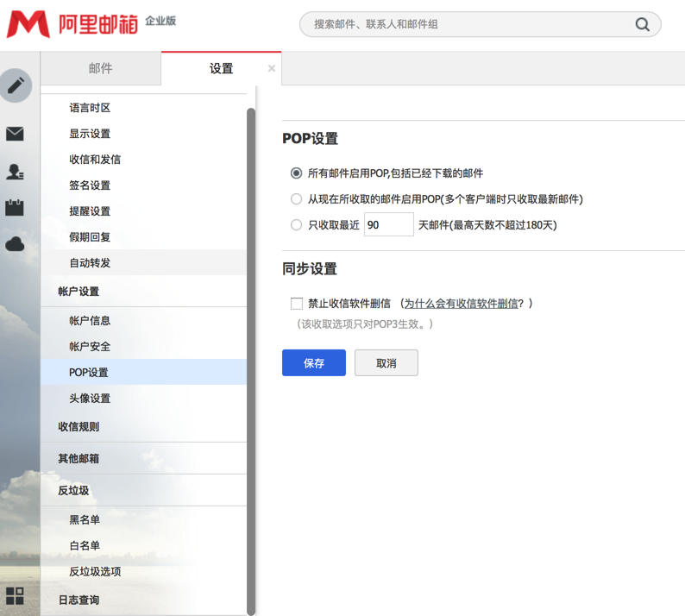
Task: Switch to the 邮件 tab
Action: pos(100,68)
